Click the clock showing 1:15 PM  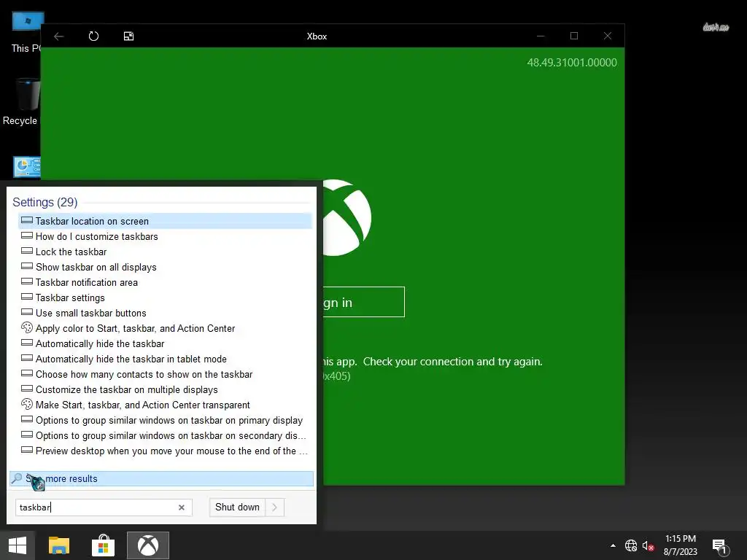click(681, 539)
